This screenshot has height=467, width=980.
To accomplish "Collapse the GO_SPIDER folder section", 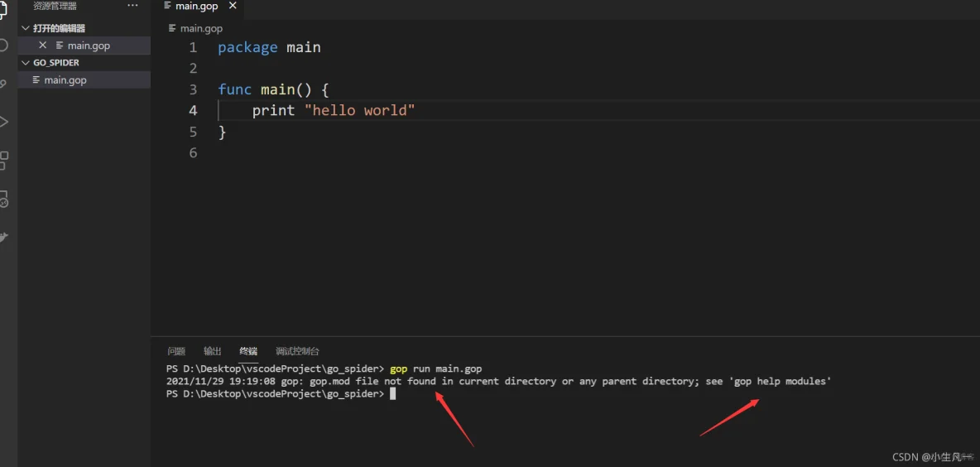I will coord(26,63).
